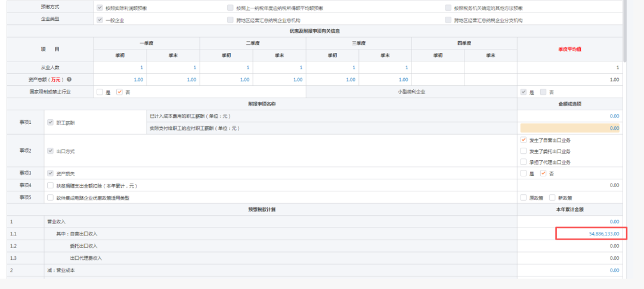Click 从业人数 first quarter 季初 cell
644x289 pixels.
(x=120, y=67)
